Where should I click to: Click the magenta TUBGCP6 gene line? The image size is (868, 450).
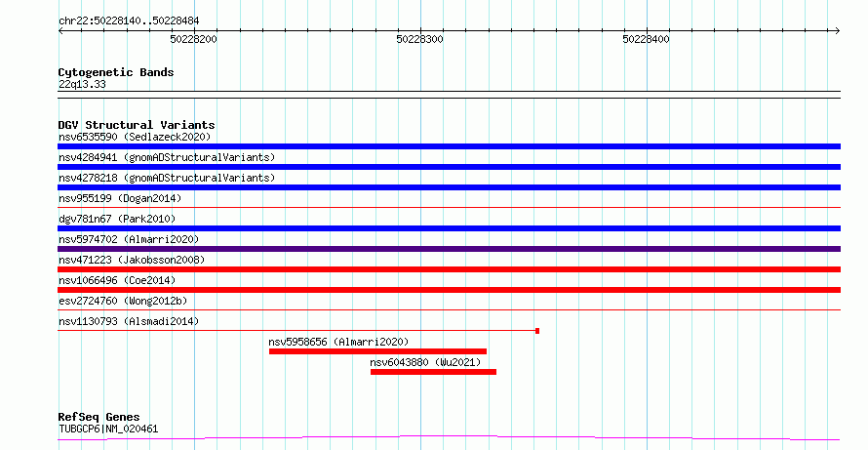[449, 438]
